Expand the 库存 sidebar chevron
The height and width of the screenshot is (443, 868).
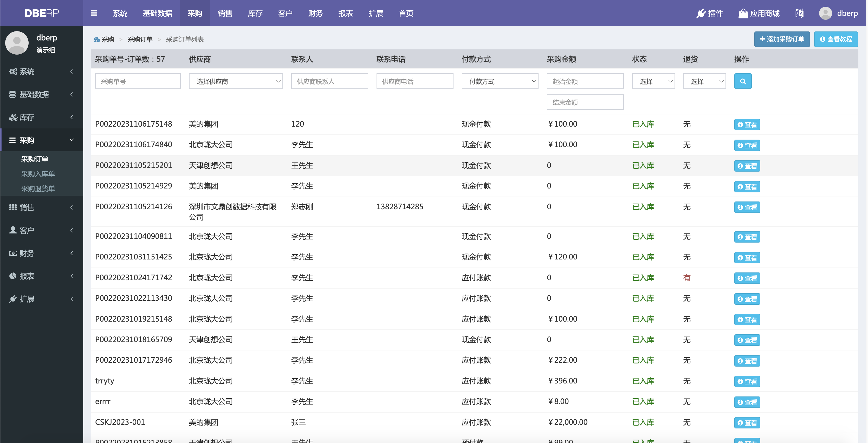(x=72, y=117)
